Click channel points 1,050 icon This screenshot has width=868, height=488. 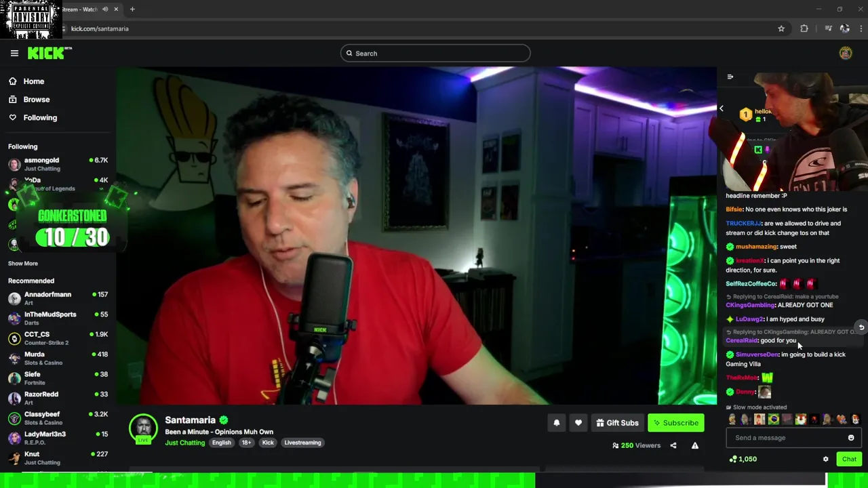(733, 459)
